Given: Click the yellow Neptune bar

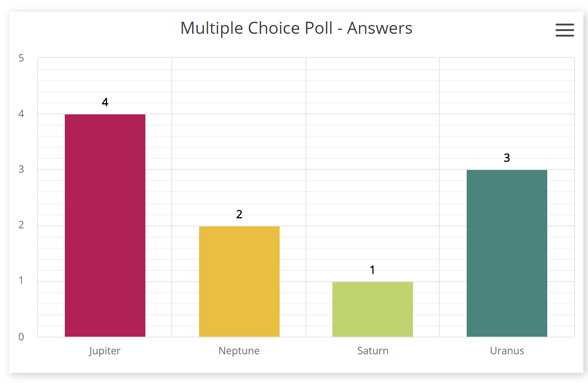Looking at the screenshot, I should (239, 281).
